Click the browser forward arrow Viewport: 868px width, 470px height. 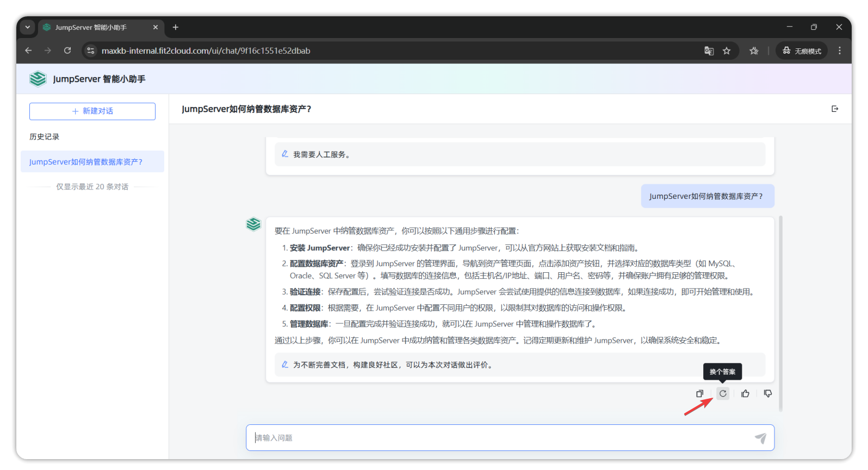[x=48, y=51]
